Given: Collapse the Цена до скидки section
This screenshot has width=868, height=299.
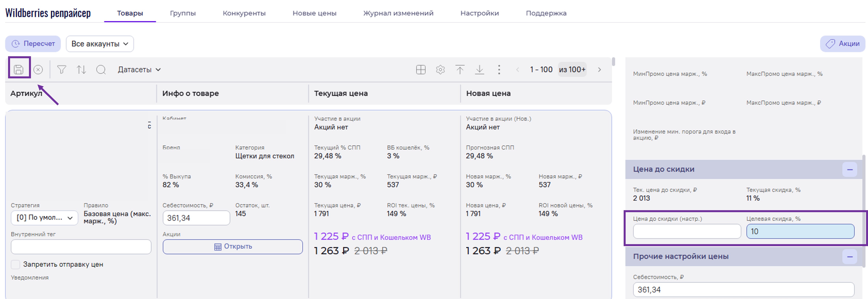Looking at the screenshot, I should point(849,169).
